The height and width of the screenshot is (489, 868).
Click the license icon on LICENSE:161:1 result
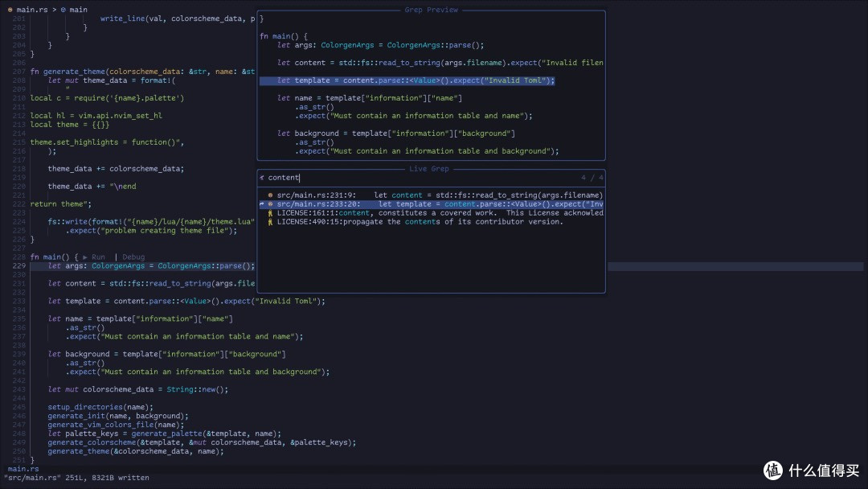[x=270, y=212]
